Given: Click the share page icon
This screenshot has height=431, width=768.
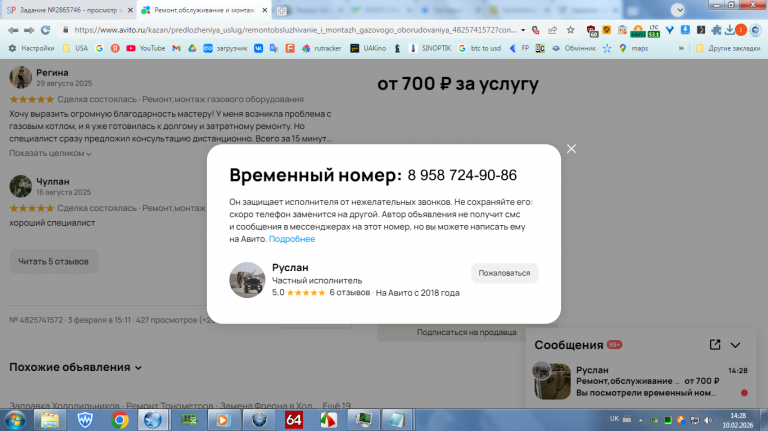Looking at the screenshot, I should 552,30.
